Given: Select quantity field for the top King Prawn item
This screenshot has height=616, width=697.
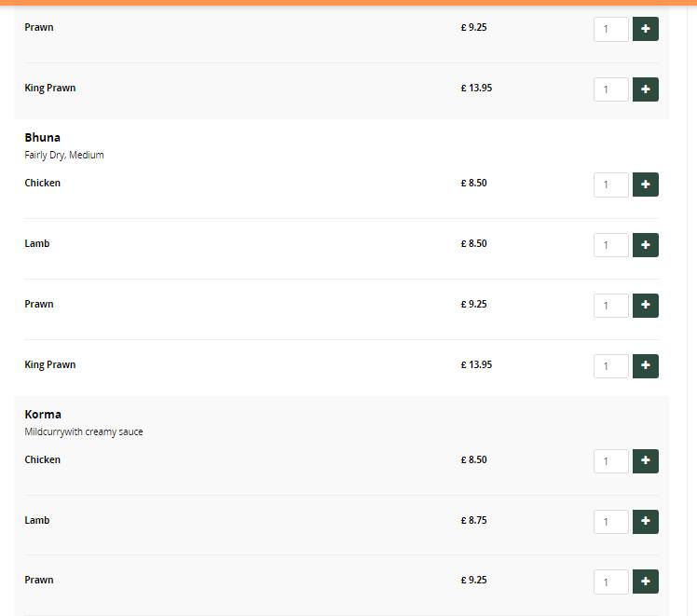Looking at the screenshot, I should click(611, 89).
